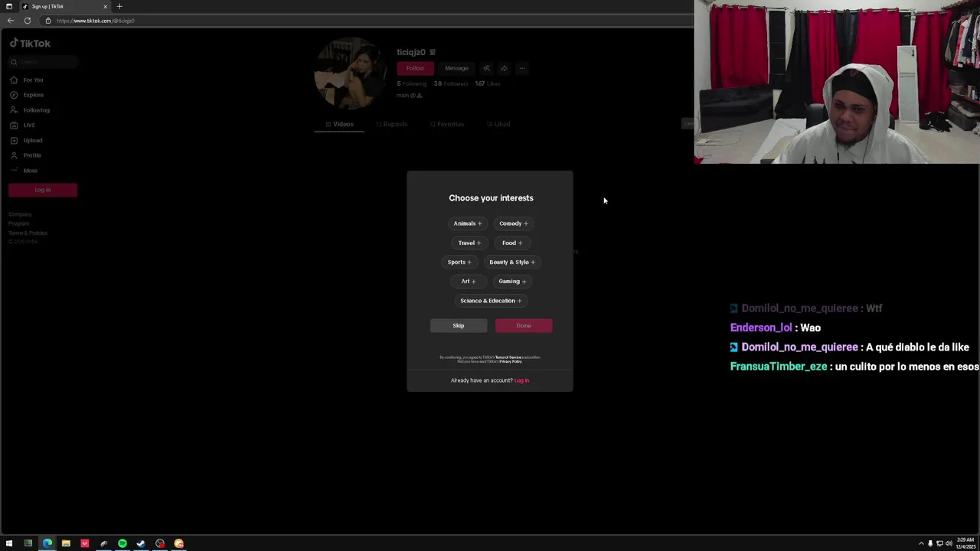Reload the page with refresh icon

28,21
